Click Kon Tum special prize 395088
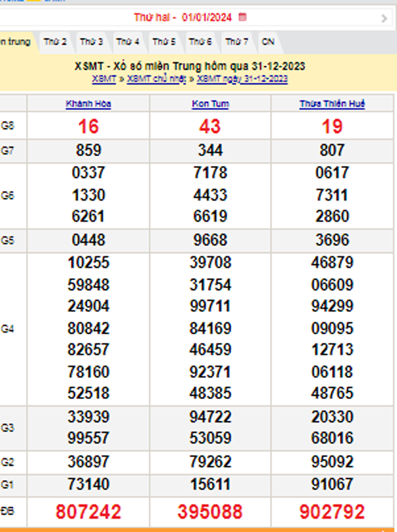Viewport: 397px width, 532px height. click(210, 512)
